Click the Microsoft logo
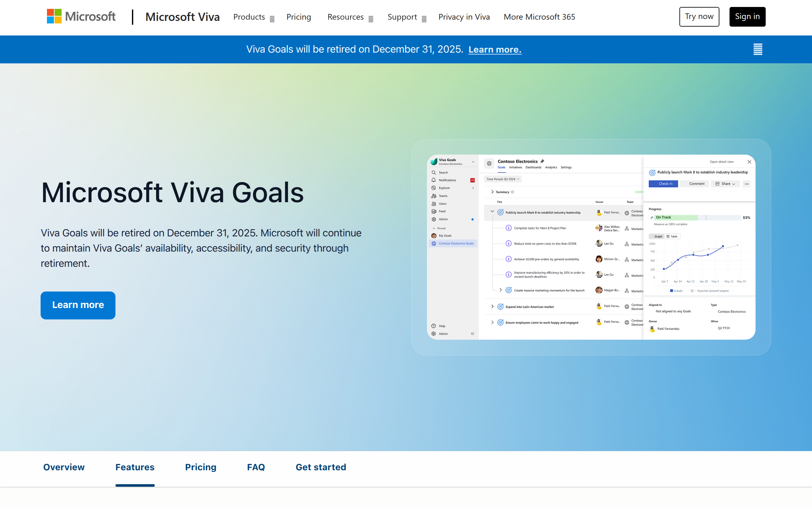 81,16
